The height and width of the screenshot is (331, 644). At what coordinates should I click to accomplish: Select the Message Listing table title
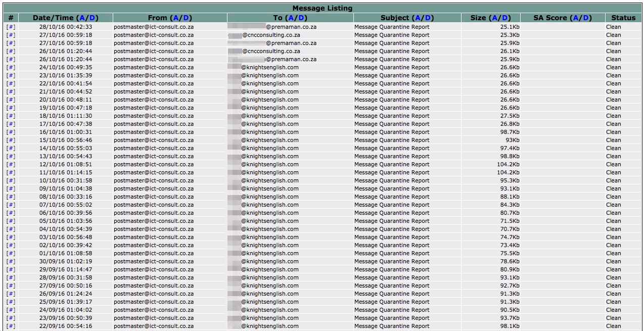pyautogui.click(x=323, y=8)
